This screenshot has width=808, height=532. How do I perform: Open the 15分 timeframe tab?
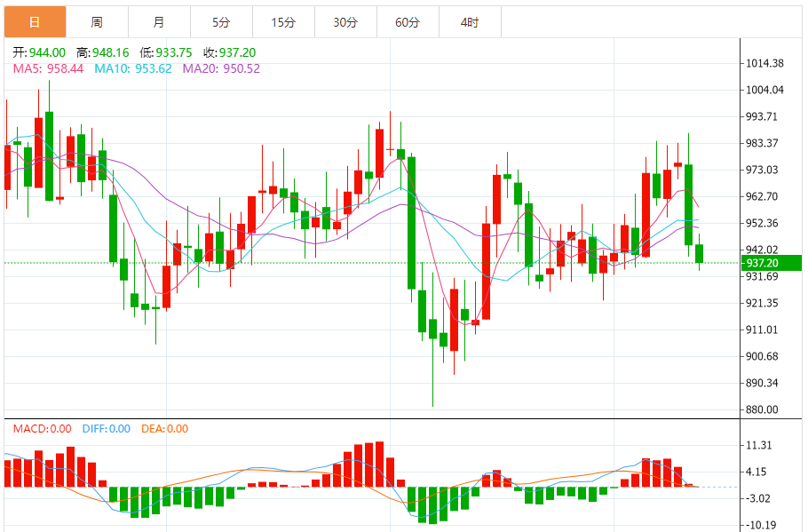283,22
